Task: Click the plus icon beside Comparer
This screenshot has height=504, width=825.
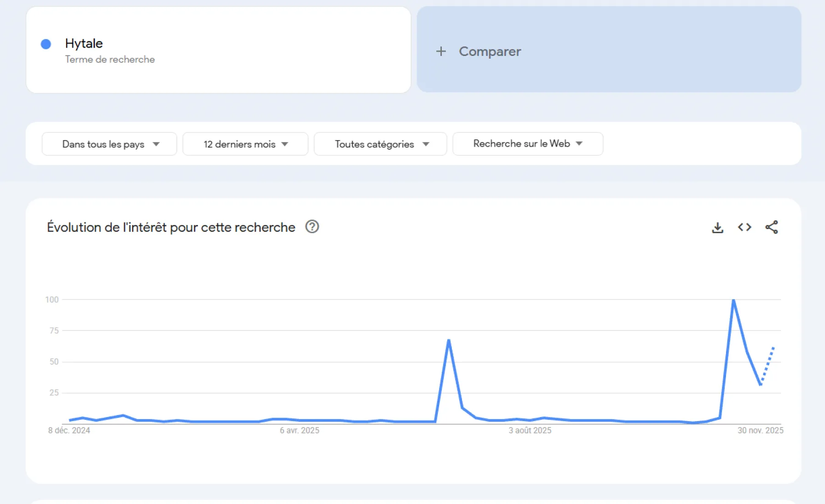Action: 441,51
